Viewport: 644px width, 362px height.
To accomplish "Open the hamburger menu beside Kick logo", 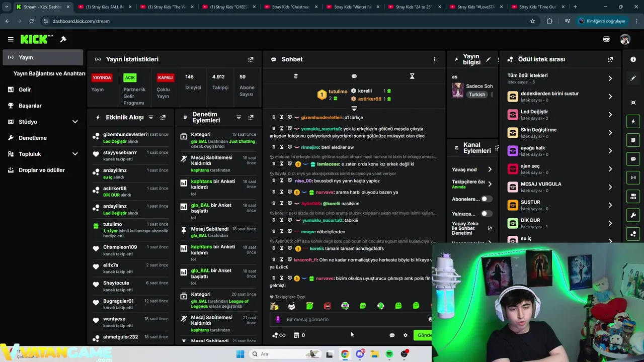I will click(x=11, y=39).
